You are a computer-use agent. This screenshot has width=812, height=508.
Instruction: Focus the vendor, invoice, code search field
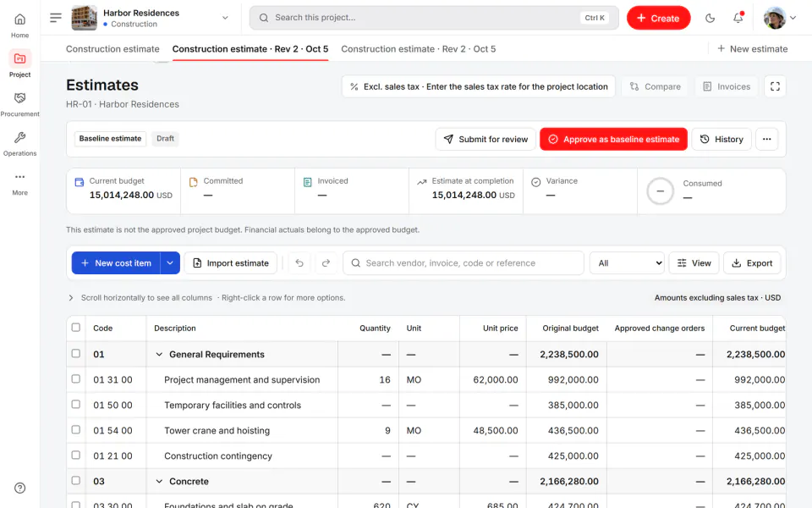[463, 262]
